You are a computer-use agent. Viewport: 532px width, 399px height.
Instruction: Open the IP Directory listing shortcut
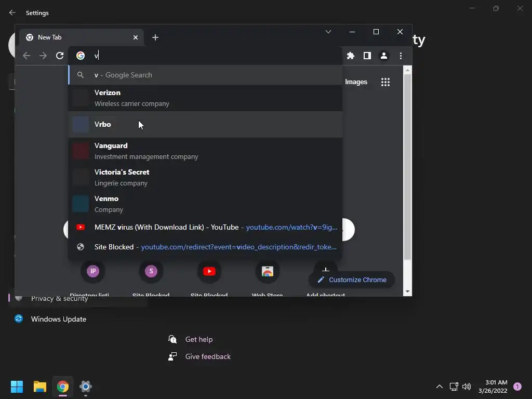[93, 271]
